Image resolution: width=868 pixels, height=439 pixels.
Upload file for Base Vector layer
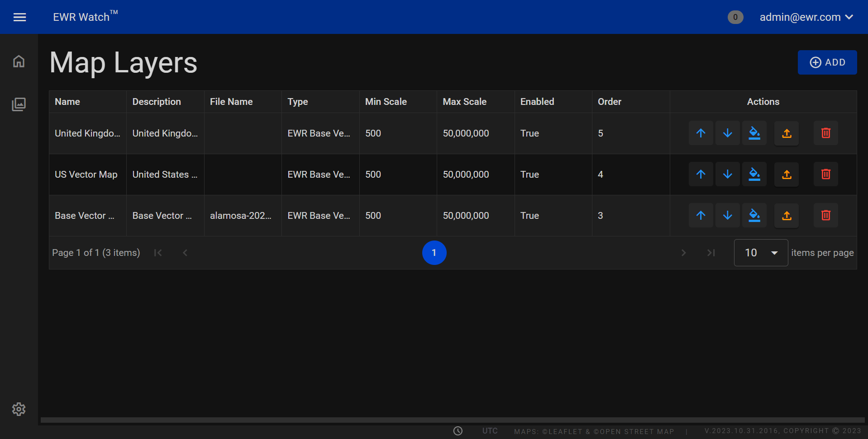[787, 215]
